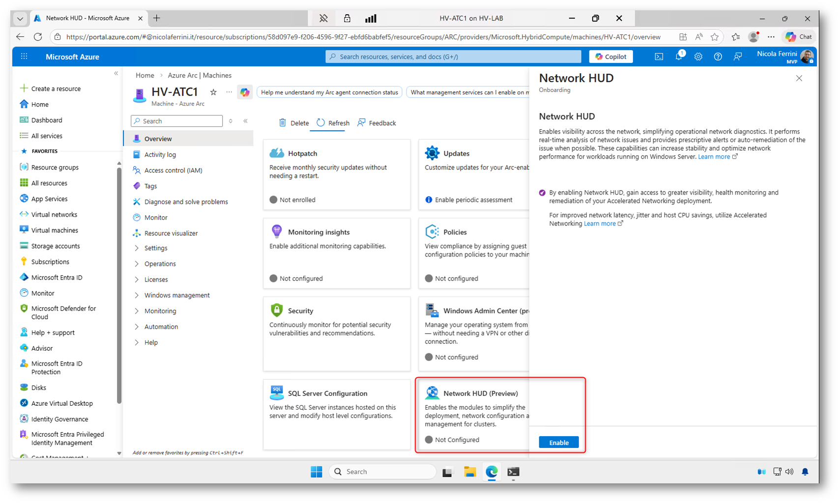Close the Network HUD panel
Screen dimensions: 840x504
tap(799, 78)
